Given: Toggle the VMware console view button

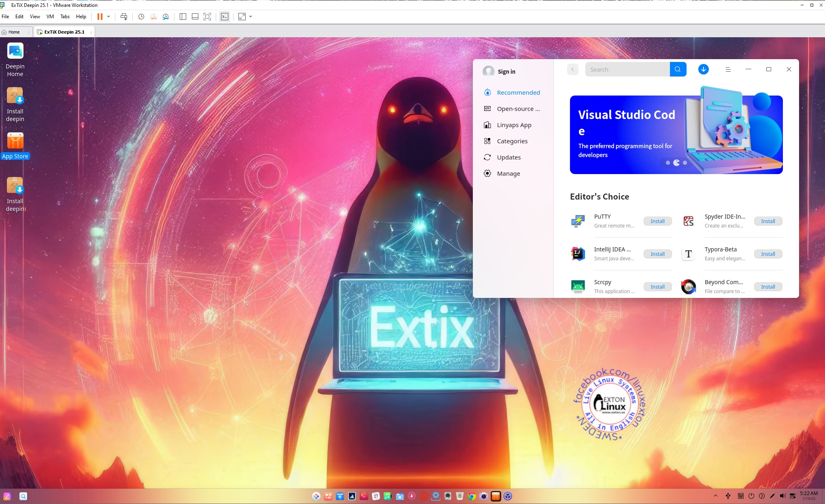Looking at the screenshot, I should [225, 17].
